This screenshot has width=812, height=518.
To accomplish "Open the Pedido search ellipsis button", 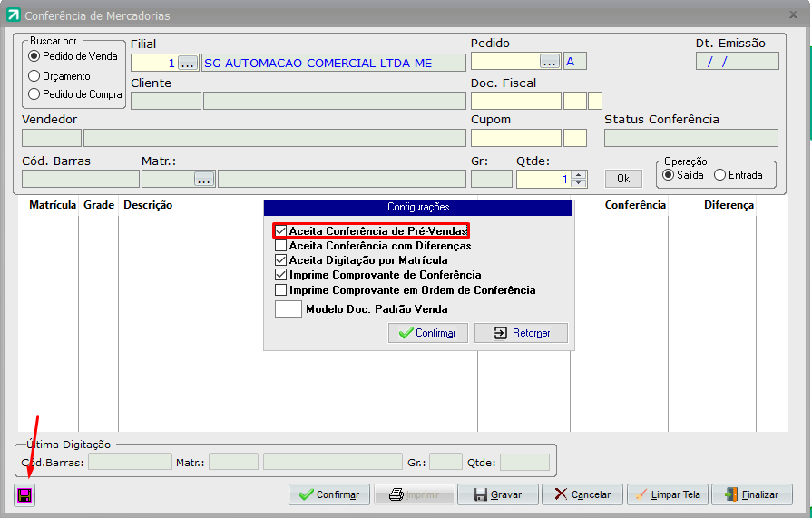I will [550, 62].
